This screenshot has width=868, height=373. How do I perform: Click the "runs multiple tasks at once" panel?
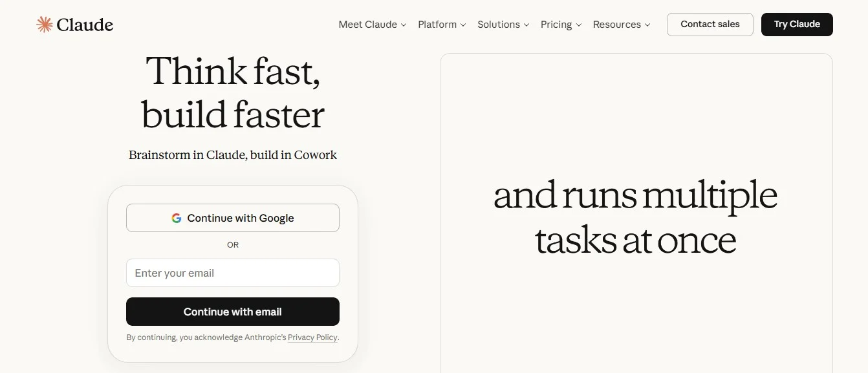tap(636, 217)
